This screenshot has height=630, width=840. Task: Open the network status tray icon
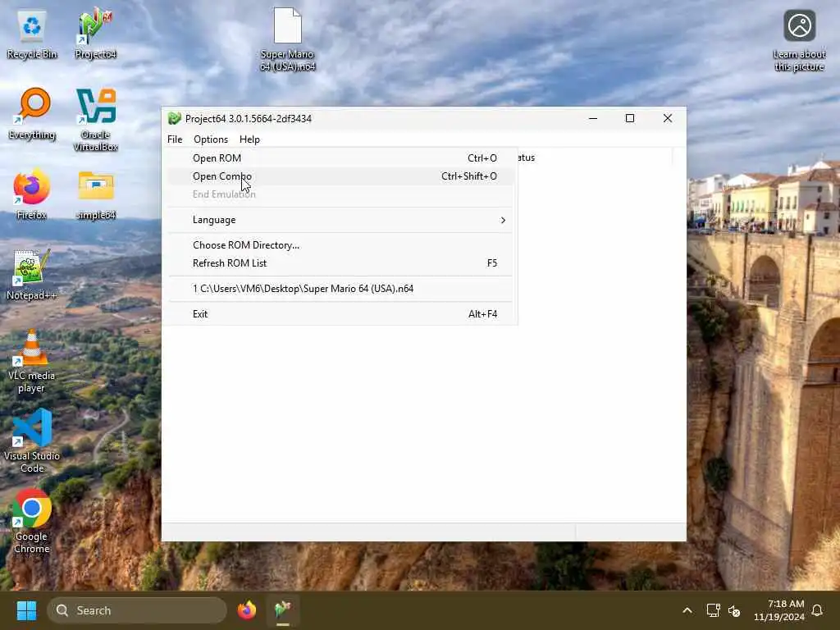[x=713, y=610]
